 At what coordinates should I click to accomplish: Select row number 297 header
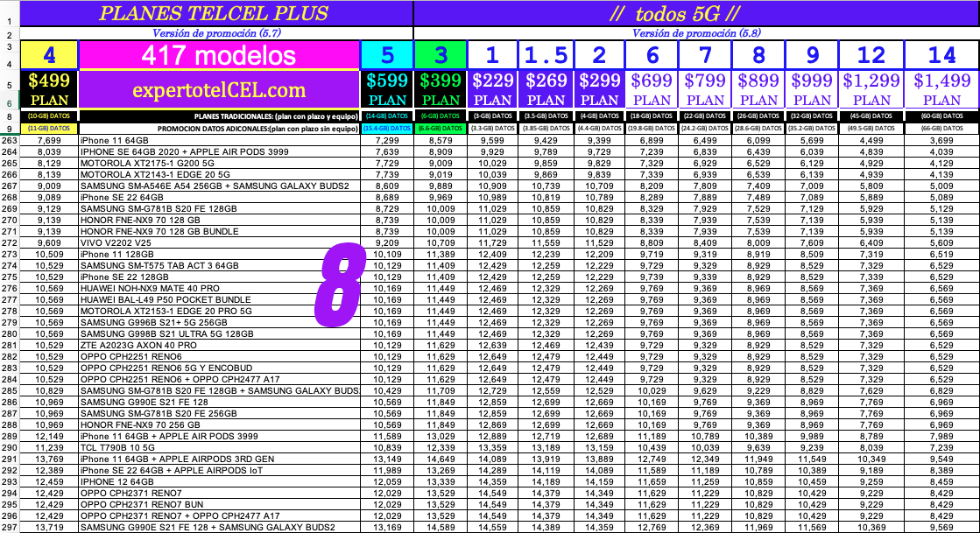10,528
